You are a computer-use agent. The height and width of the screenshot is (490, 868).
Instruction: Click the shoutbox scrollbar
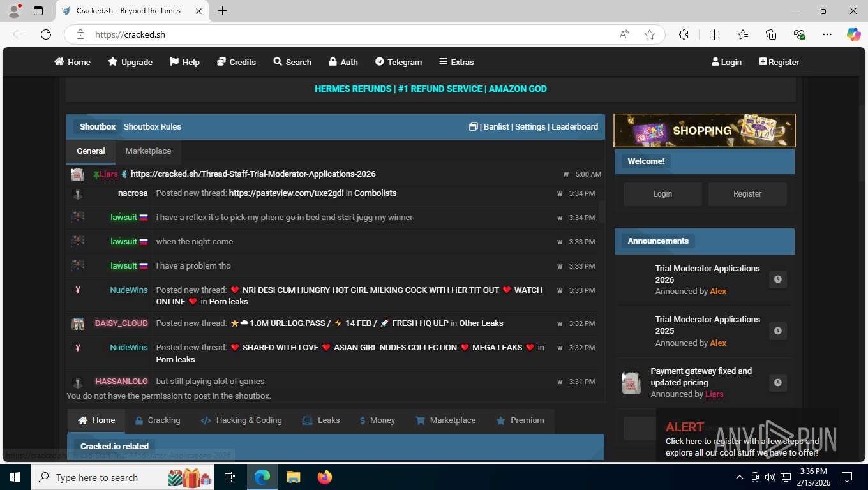pos(601,212)
